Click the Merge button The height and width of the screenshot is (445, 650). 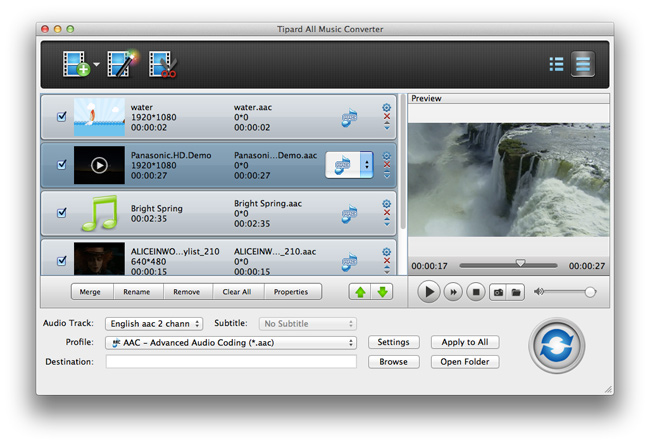pyautogui.click(x=90, y=292)
